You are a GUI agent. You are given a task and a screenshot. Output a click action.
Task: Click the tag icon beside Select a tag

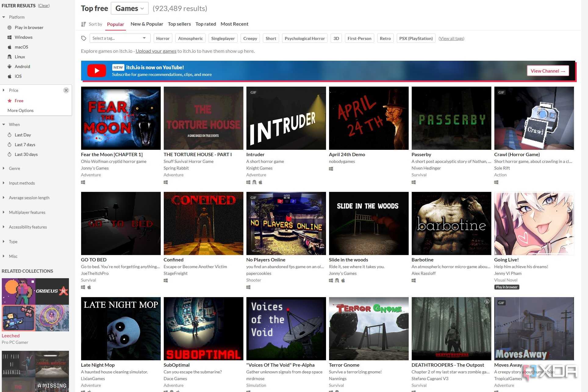(x=84, y=38)
